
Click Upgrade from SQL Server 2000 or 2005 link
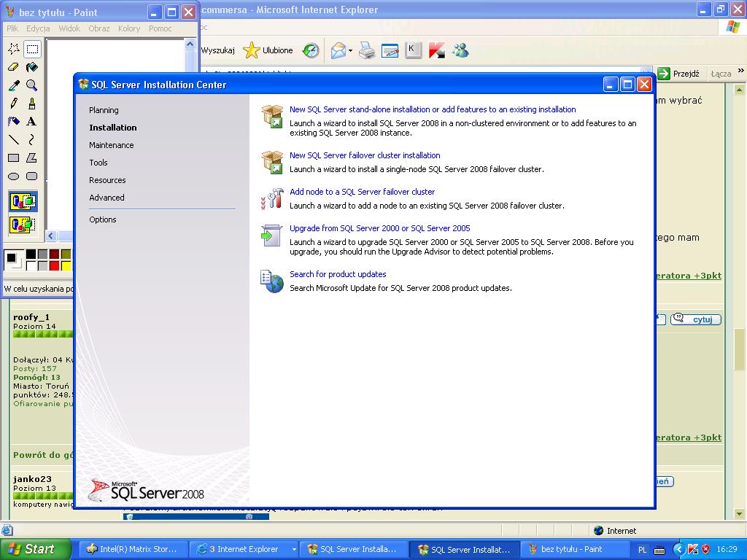379,228
